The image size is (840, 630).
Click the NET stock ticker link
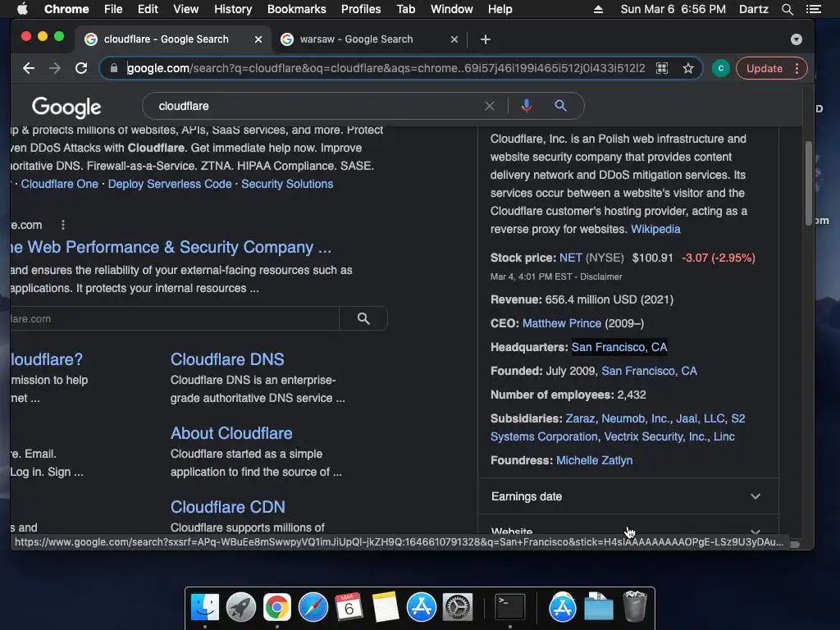tap(571, 258)
